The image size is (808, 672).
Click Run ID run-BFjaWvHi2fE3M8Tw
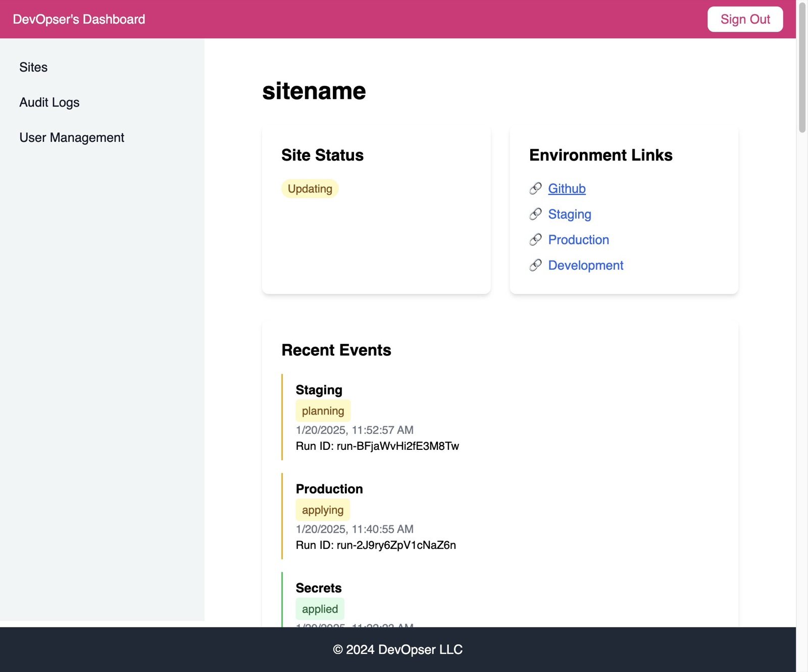click(x=377, y=446)
